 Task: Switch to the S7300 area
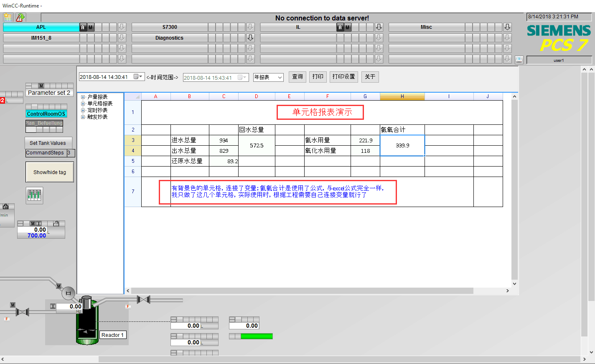point(170,27)
